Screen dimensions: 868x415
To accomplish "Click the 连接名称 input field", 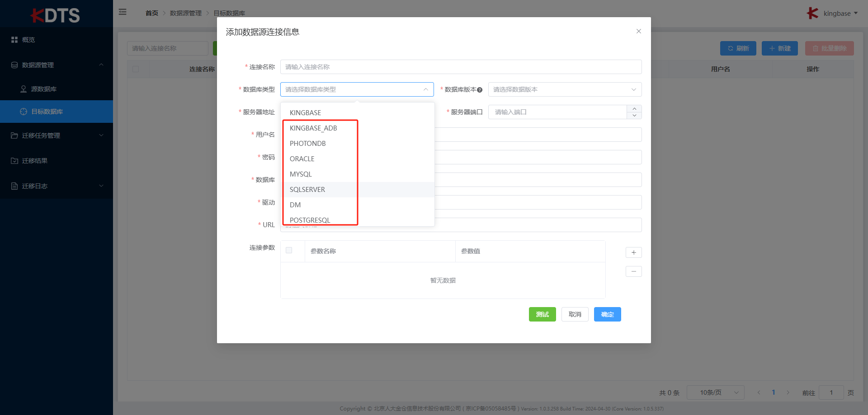I will pos(460,67).
